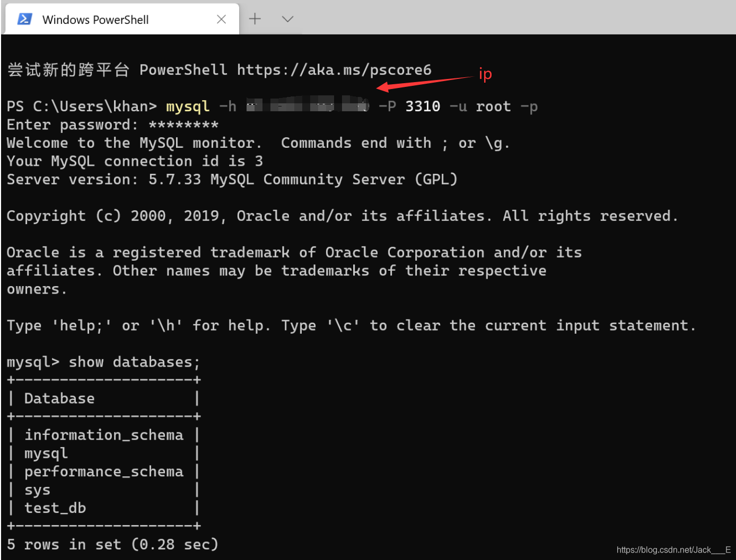
Task: Click 'show databases;' command text
Action: (135, 362)
